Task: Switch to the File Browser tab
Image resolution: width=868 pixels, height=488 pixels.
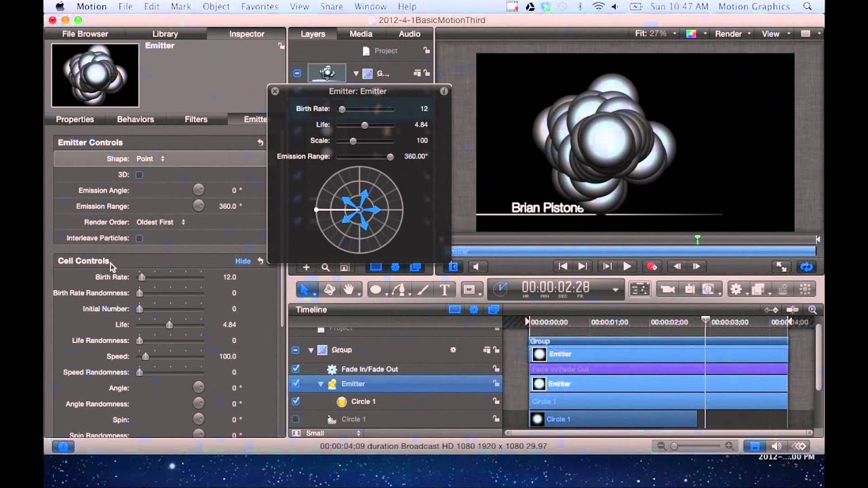Action: [85, 34]
